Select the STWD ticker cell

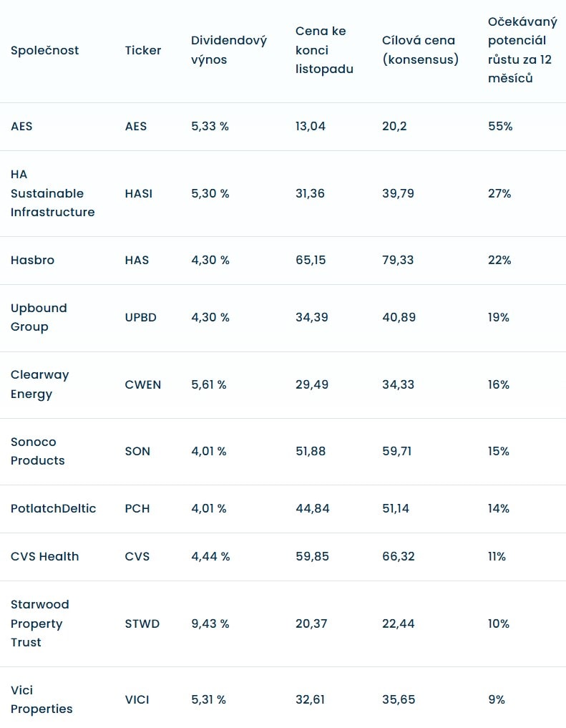pos(142,623)
